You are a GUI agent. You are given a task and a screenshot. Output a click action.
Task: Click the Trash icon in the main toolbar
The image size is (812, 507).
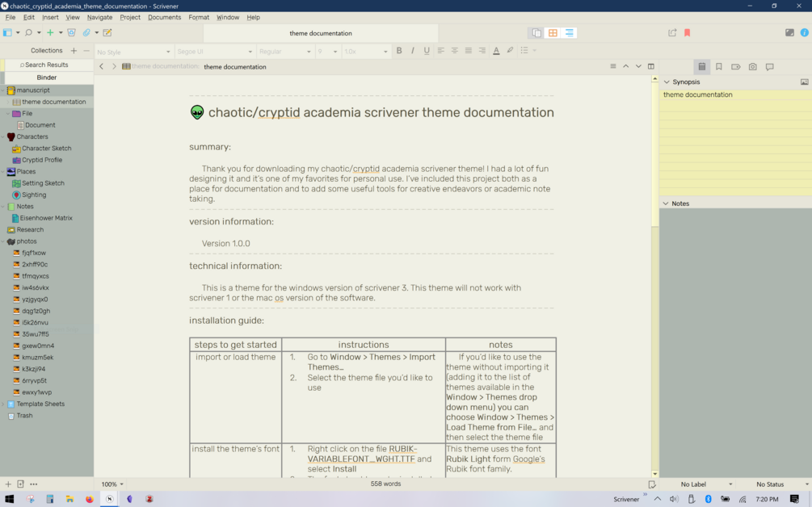coord(71,32)
